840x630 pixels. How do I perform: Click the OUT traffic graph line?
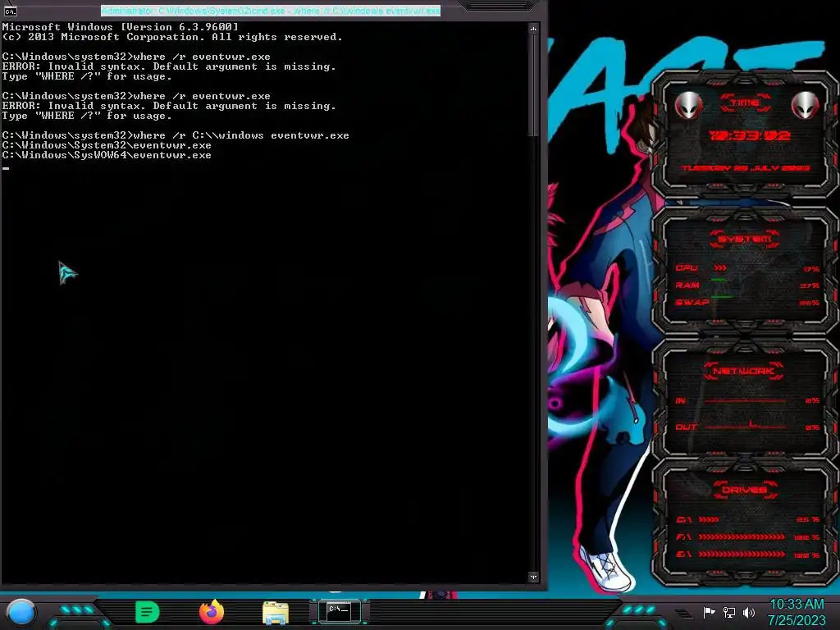[745, 426]
